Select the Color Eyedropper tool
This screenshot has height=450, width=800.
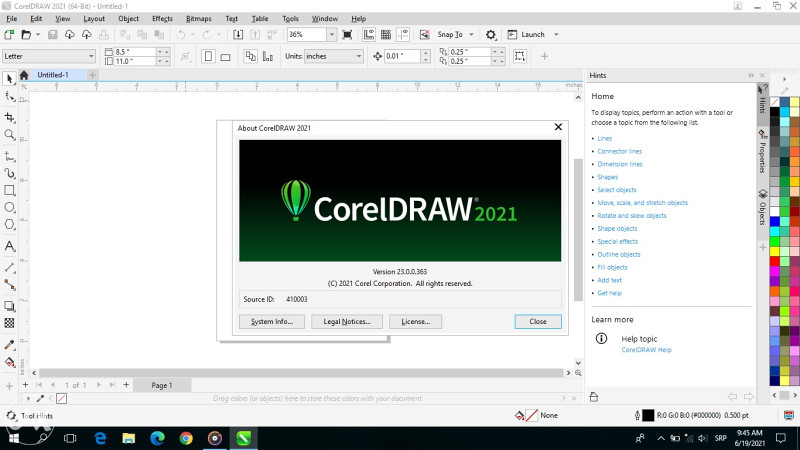(9, 345)
